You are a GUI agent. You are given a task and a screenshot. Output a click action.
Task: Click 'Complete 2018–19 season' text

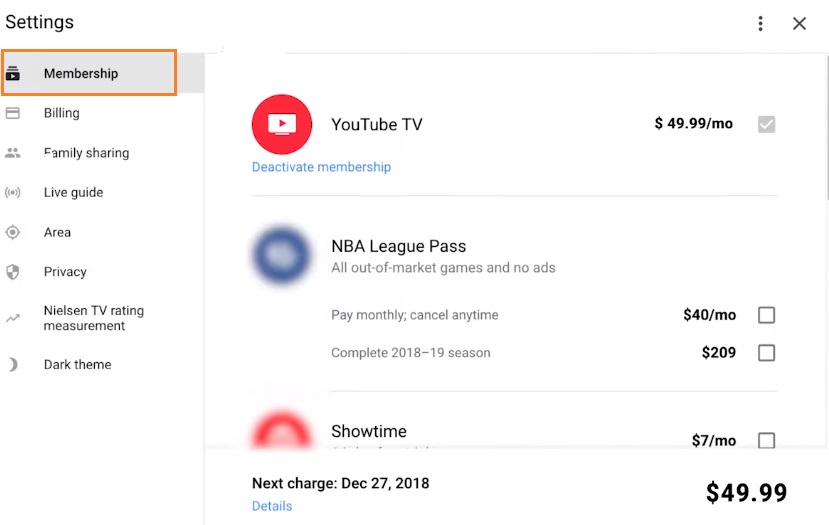click(x=411, y=353)
